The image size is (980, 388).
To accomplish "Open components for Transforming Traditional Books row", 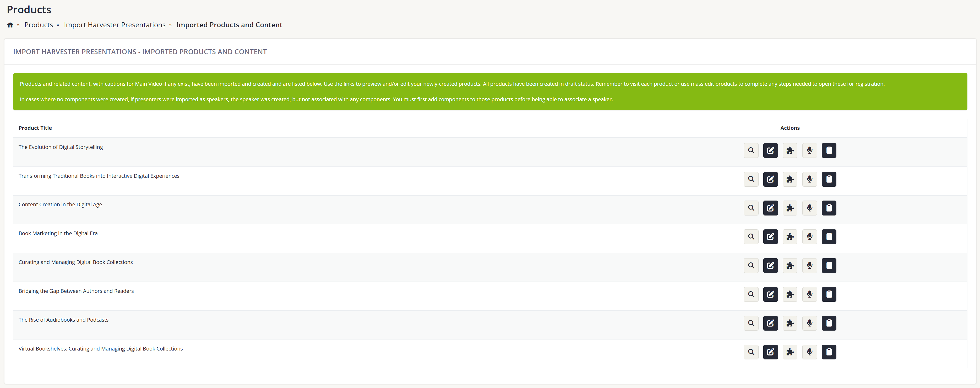I will point(790,179).
